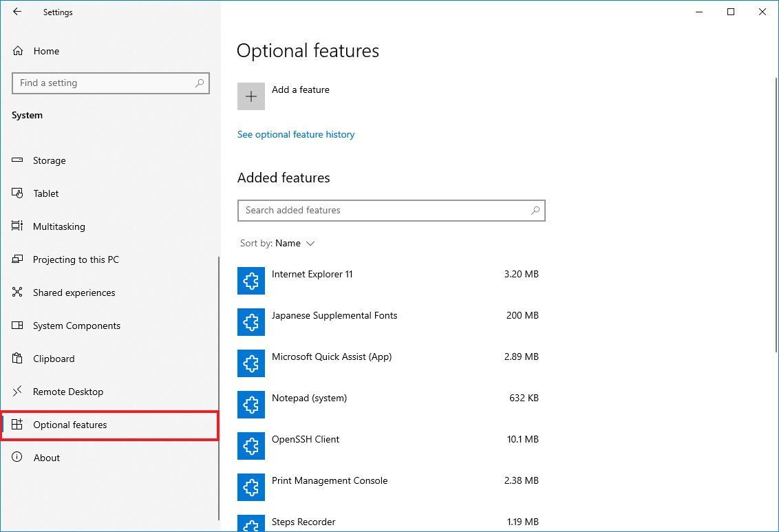This screenshot has width=779, height=532.
Task: Click the Projecting to this PC icon
Action: 18,259
